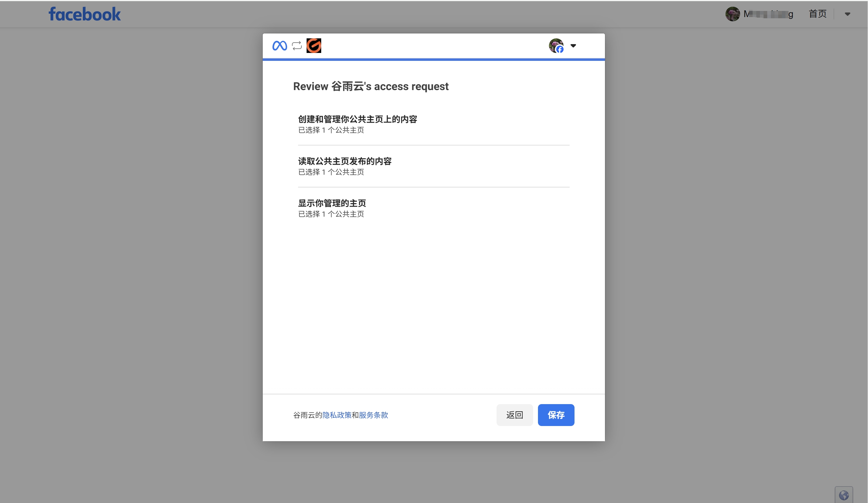
Task: Click the 返回 button
Action: (514, 415)
